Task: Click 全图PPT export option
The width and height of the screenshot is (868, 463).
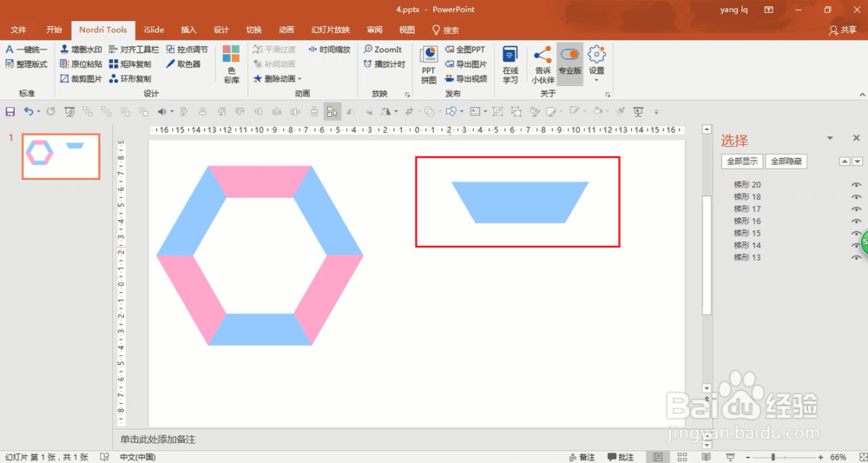Action: (465, 50)
